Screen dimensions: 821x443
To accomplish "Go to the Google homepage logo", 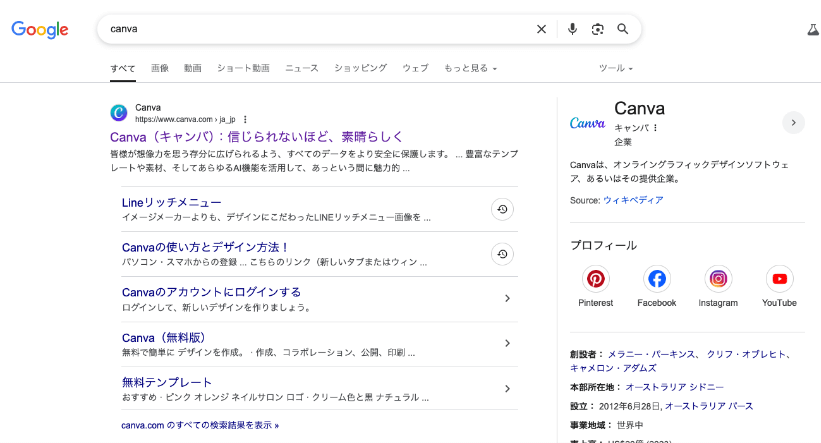I will (40, 29).
